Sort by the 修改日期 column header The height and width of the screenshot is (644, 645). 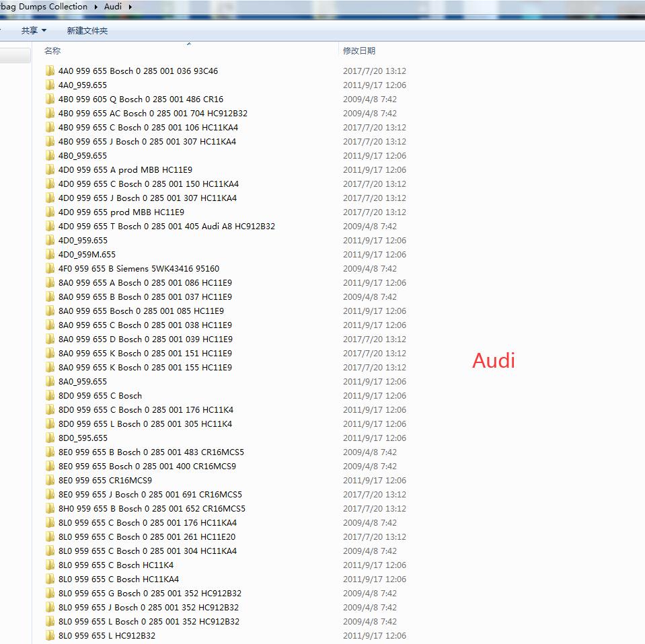coord(359,50)
